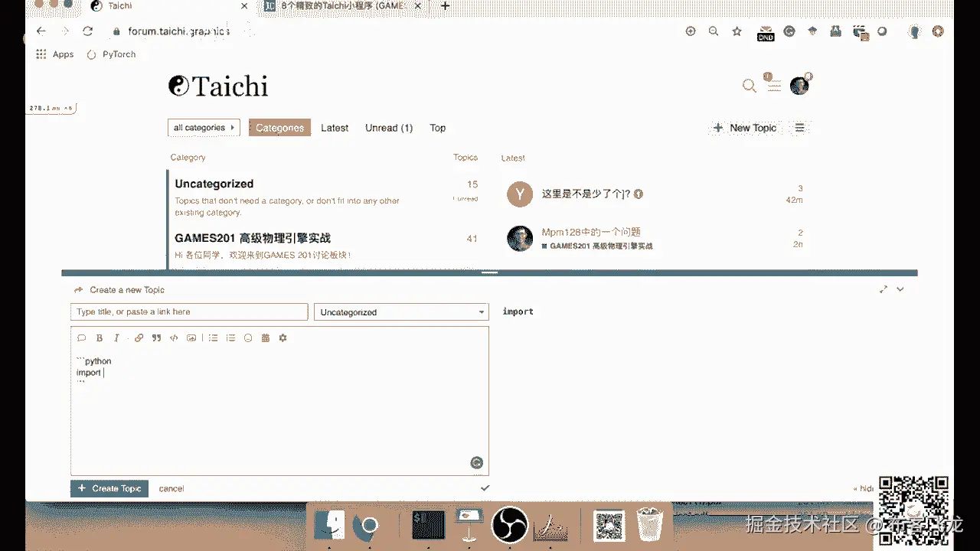Image resolution: width=980 pixels, height=551 pixels.
Task: Switch to the Latest tab
Action: pyautogui.click(x=335, y=128)
